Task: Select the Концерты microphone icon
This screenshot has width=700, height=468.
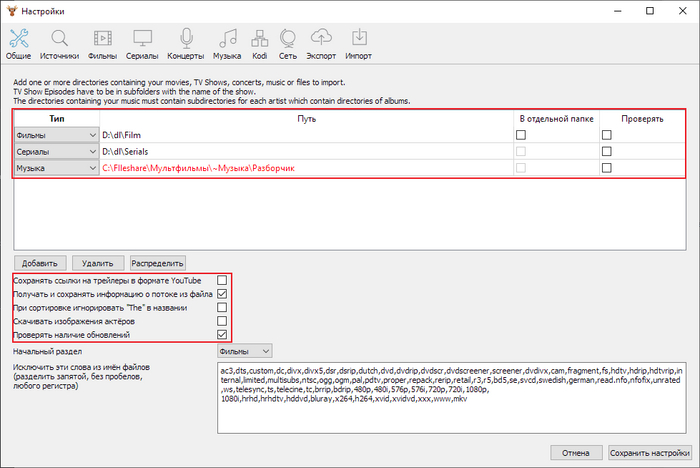Action: tap(186, 42)
